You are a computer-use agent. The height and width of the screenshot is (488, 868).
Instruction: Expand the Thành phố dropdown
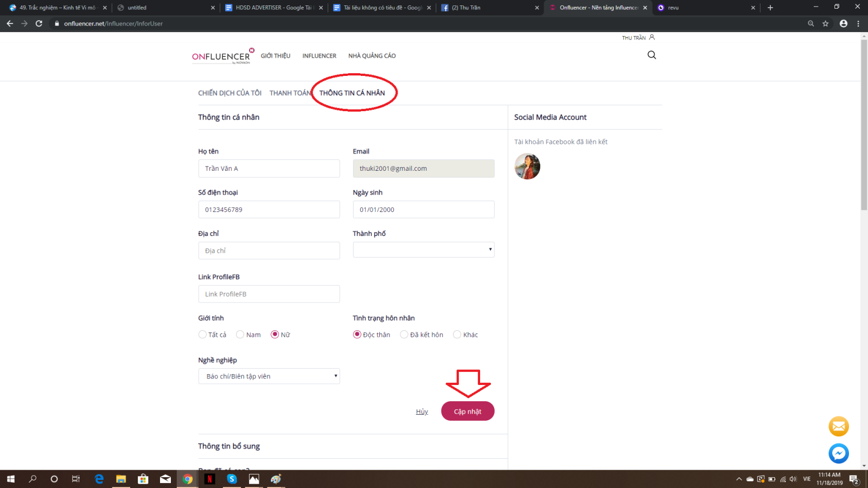tap(424, 249)
